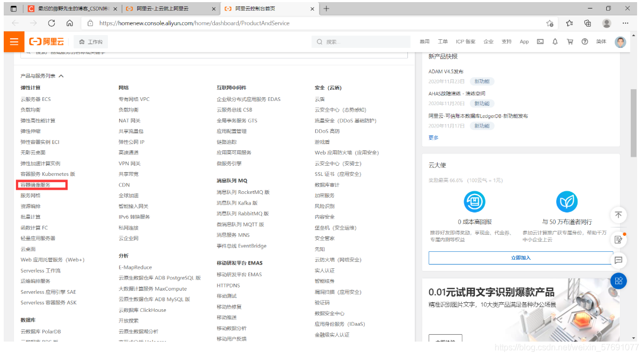
Task: Click 更多 under 新产品快报
Action: click(x=433, y=138)
